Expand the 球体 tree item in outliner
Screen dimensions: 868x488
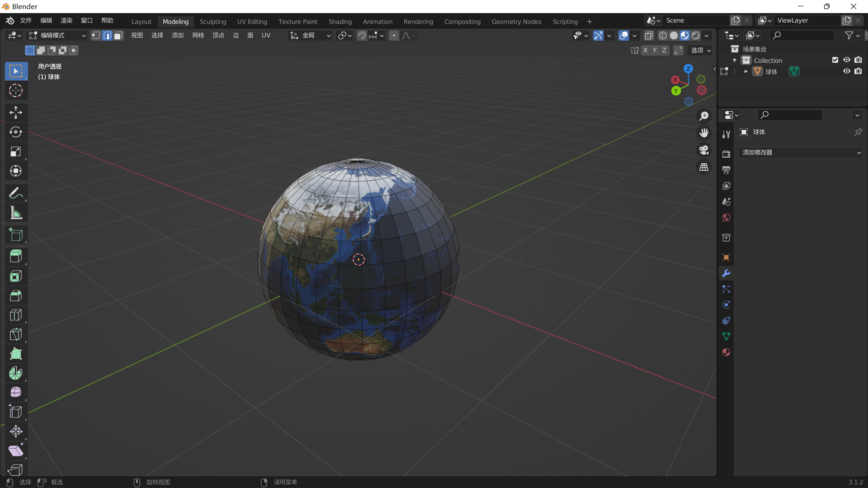[746, 72]
